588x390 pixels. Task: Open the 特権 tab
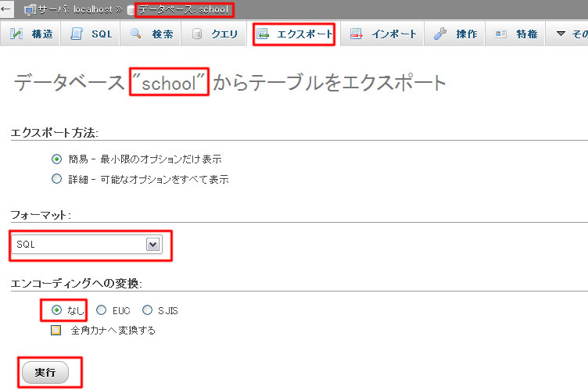(x=514, y=34)
